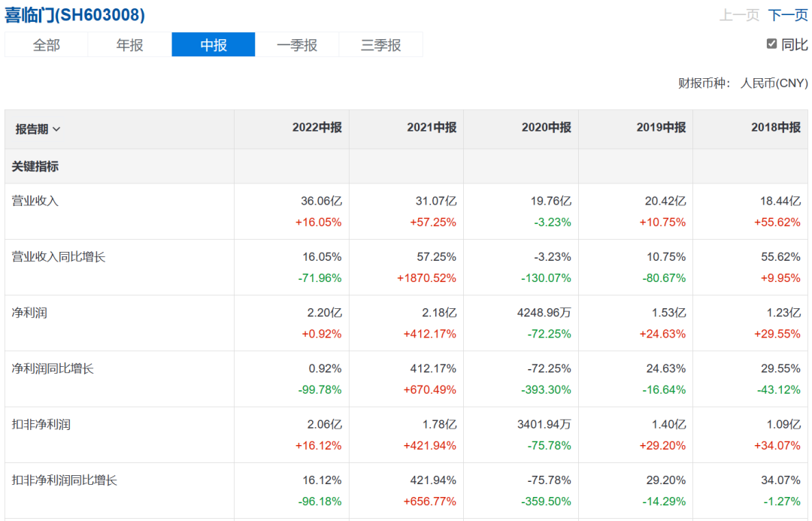Viewport: 812px width, 521px height.
Task: Click the 2022中报 column header
Action: point(317,128)
